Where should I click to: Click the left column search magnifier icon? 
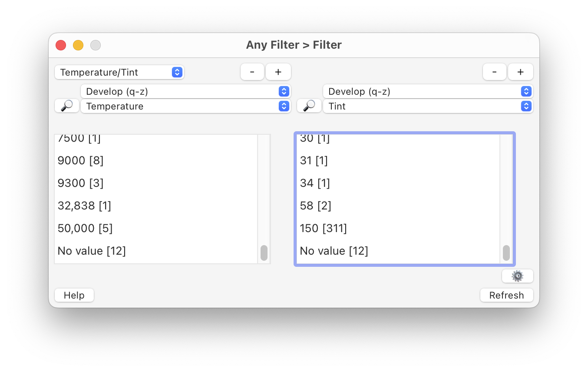point(67,106)
